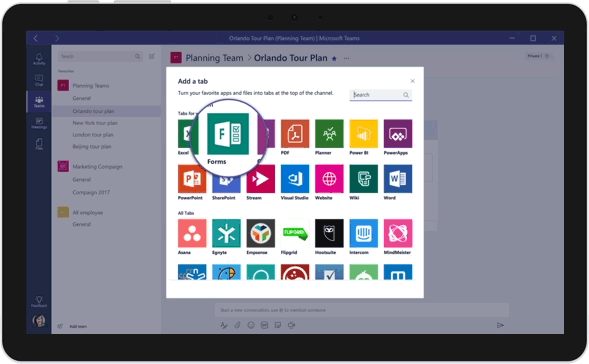
Task: Choose the MindMeister app tile
Action: (398, 233)
